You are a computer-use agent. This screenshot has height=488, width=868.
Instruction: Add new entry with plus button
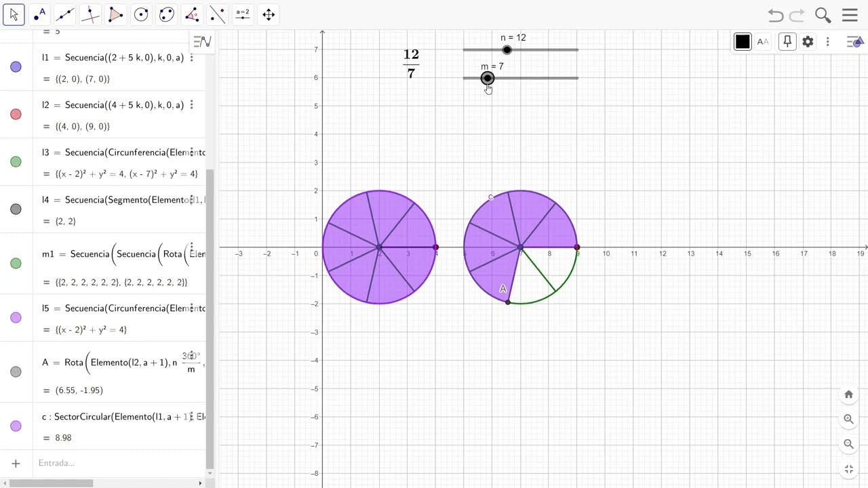(16, 463)
